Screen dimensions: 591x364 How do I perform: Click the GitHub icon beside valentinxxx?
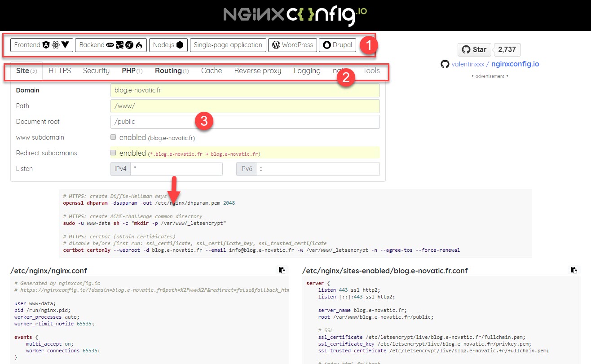(x=445, y=64)
